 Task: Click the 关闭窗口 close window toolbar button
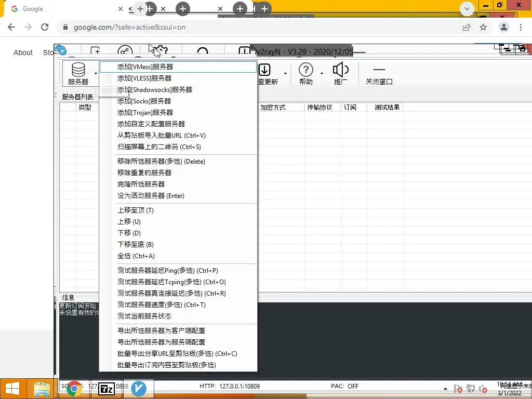pyautogui.click(x=379, y=74)
